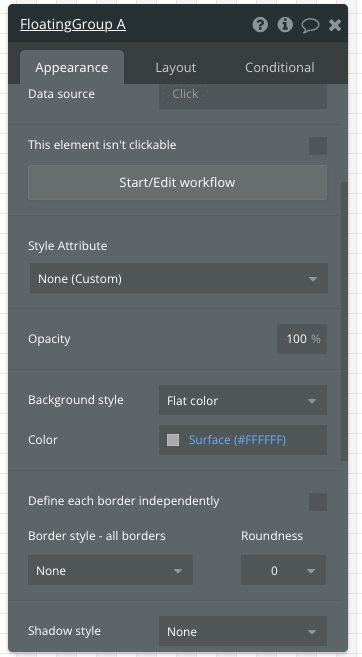Expand the Background style Flat color dropdown
Image resolution: width=362 pixels, height=657 pixels.
point(243,400)
